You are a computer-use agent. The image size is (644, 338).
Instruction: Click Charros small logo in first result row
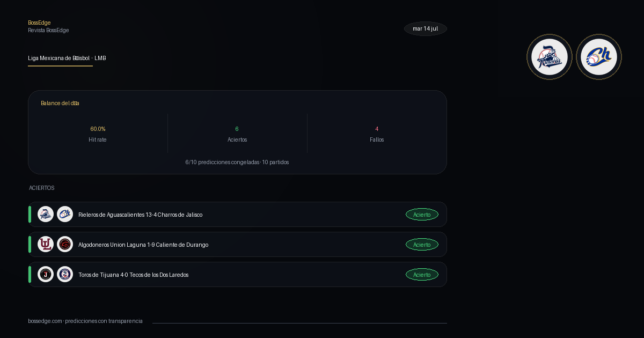tap(65, 214)
